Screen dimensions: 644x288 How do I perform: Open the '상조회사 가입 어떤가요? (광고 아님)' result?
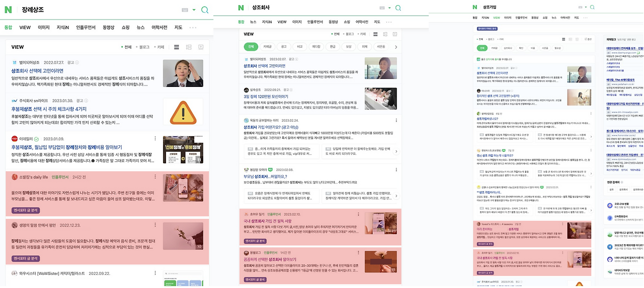coord(271,127)
